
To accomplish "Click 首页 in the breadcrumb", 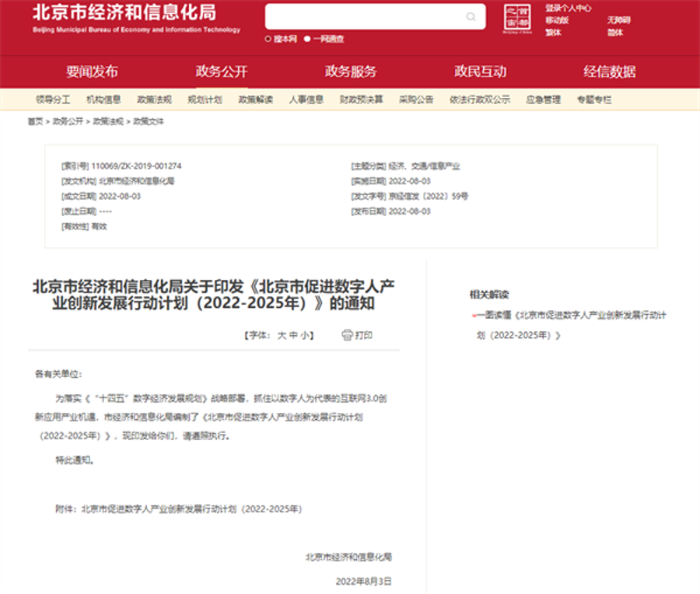I will click(x=35, y=121).
